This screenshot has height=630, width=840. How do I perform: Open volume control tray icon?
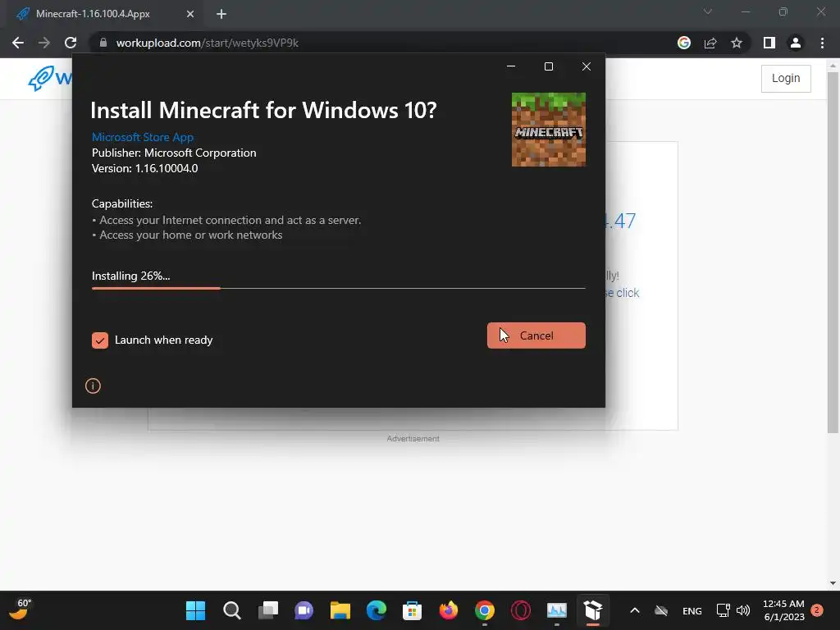pyautogui.click(x=743, y=610)
